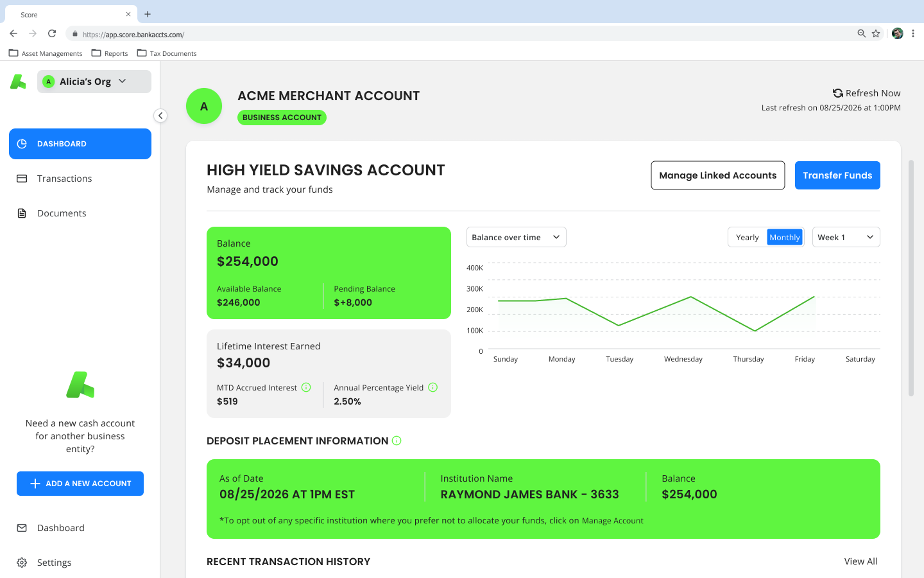
Task: Click the Transactions card icon
Action: point(22,179)
